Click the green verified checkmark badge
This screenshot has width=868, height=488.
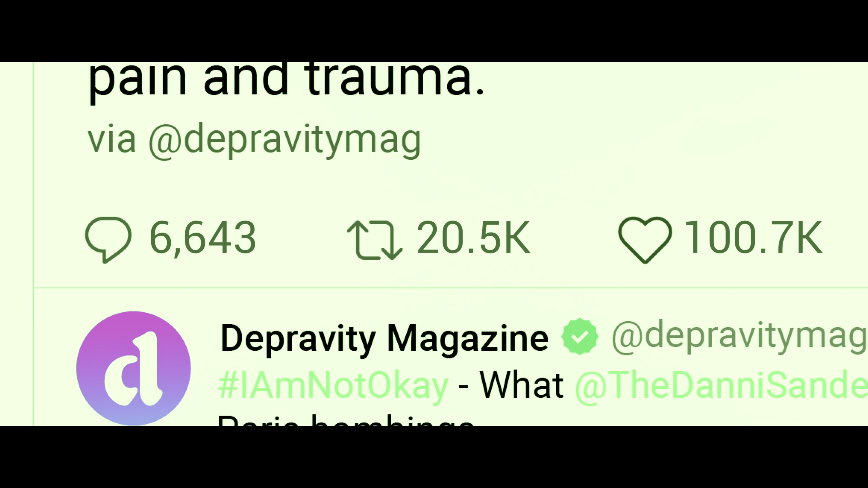[580, 336]
